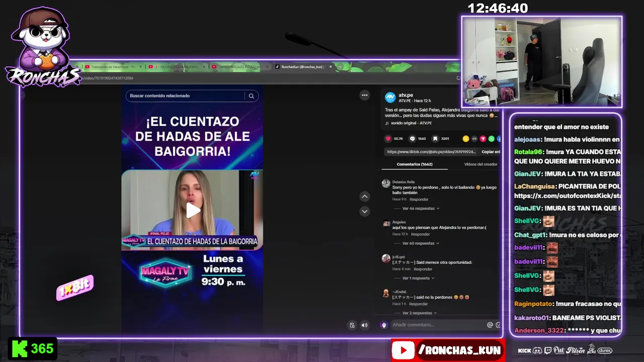
Task: Switch to 'INCURSIÓN PARANORMAL' browser tab
Action: pos(176,66)
